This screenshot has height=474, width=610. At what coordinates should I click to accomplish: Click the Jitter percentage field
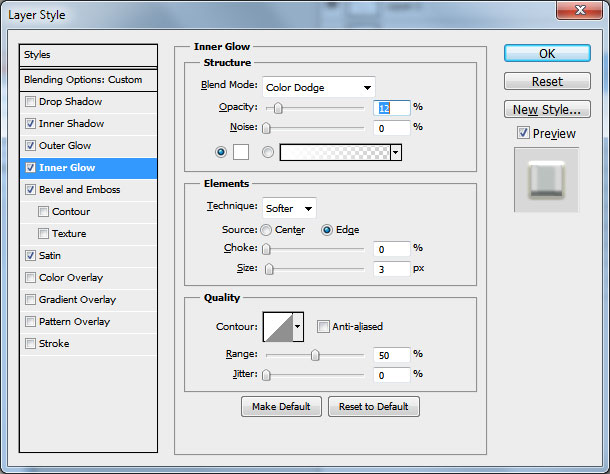[x=392, y=375]
